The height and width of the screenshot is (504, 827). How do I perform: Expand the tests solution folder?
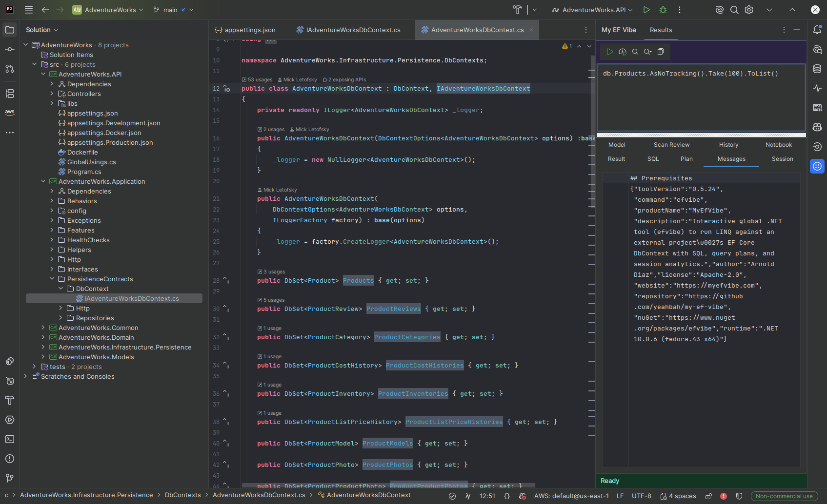point(34,367)
